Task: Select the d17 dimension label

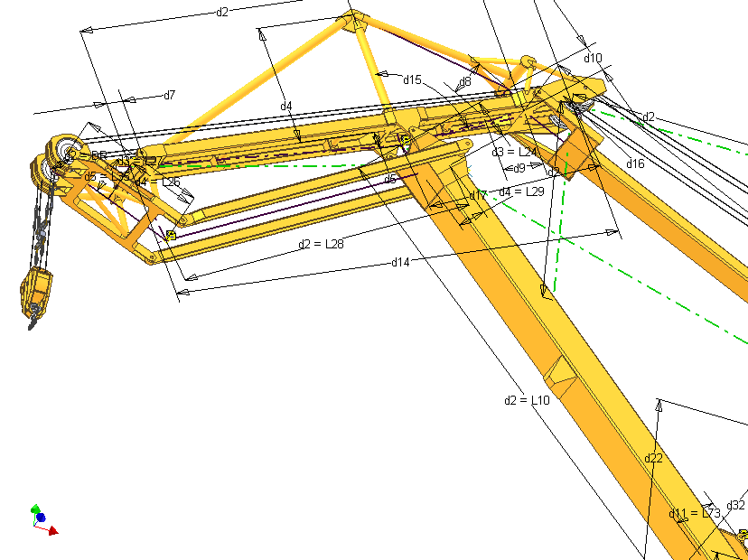Action: 478,195
